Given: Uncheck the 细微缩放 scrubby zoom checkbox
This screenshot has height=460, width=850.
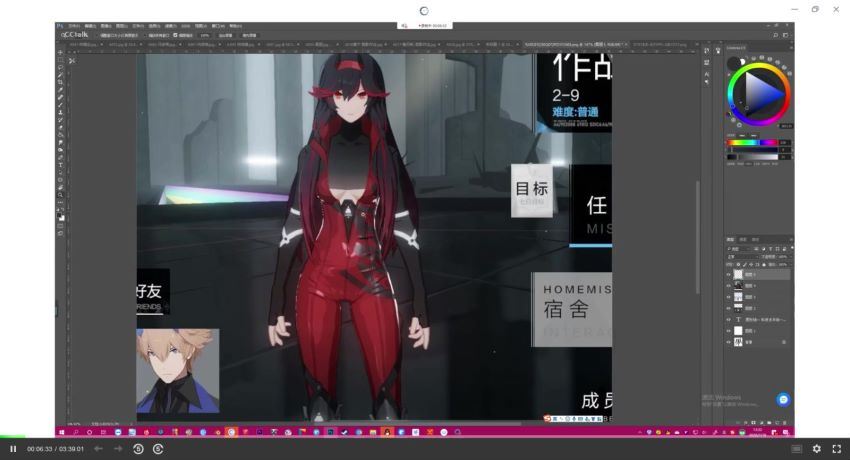Looking at the screenshot, I should pos(175,35).
